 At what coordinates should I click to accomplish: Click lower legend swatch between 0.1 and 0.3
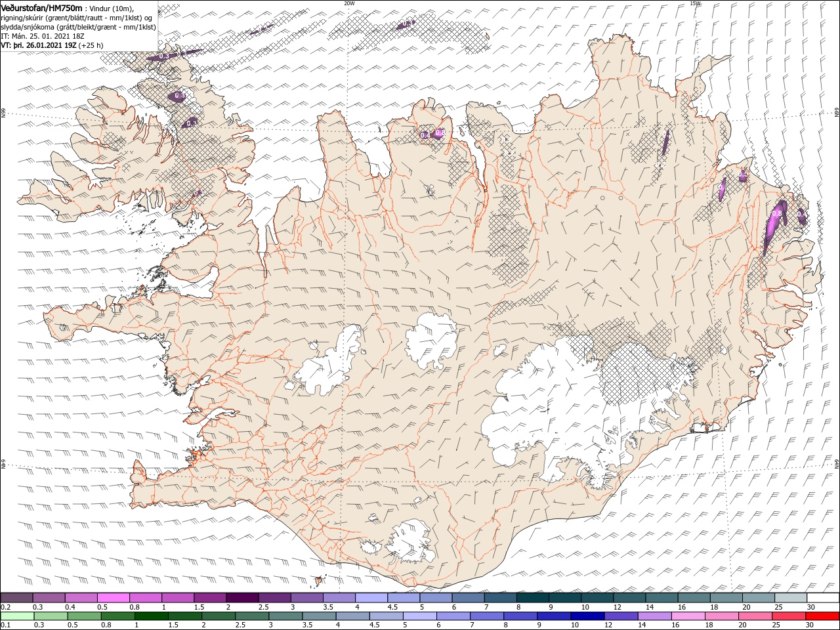point(17,616)
